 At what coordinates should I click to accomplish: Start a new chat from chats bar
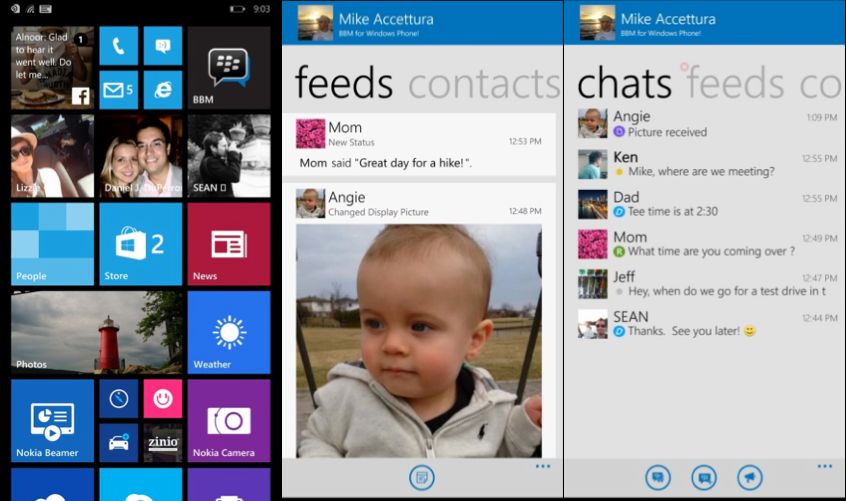click(x=658, y=477)
